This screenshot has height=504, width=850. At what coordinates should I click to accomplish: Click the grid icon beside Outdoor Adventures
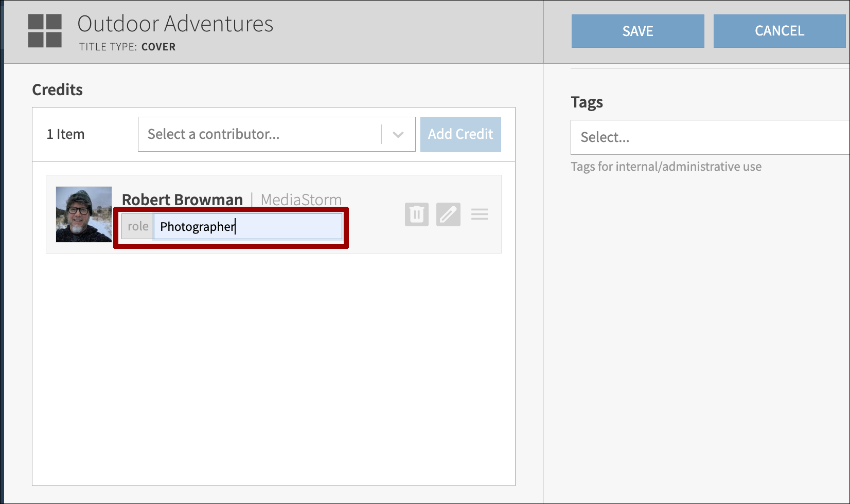[45, 31]
